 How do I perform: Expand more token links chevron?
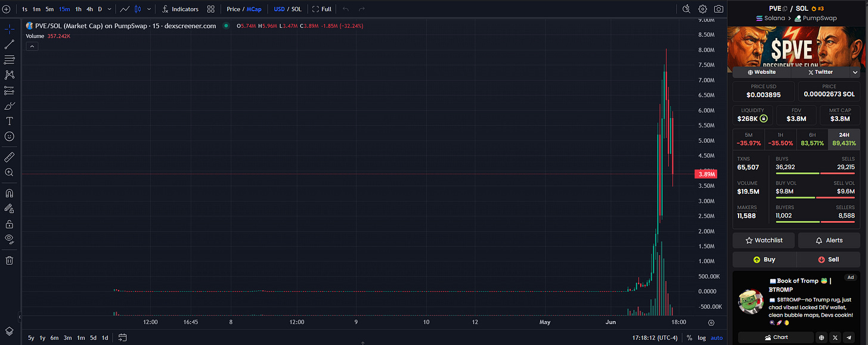coord(855,72)
